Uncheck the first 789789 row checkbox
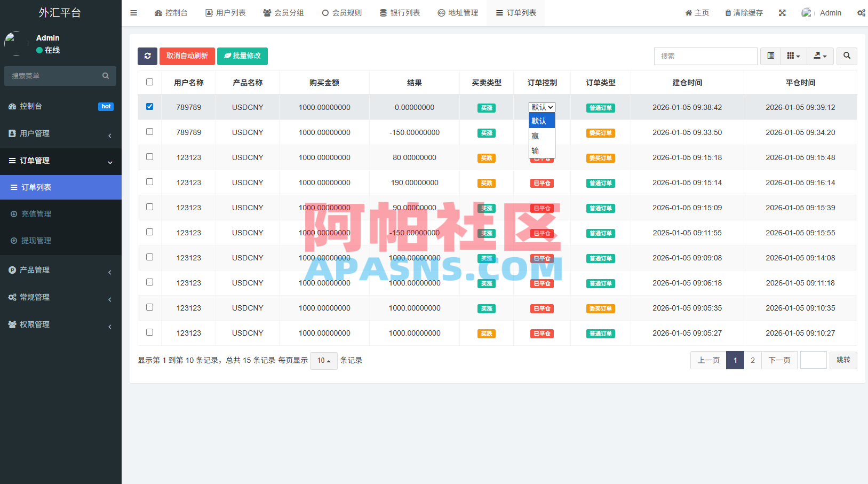Screen dimensions: 868x484 pos(149,107)
